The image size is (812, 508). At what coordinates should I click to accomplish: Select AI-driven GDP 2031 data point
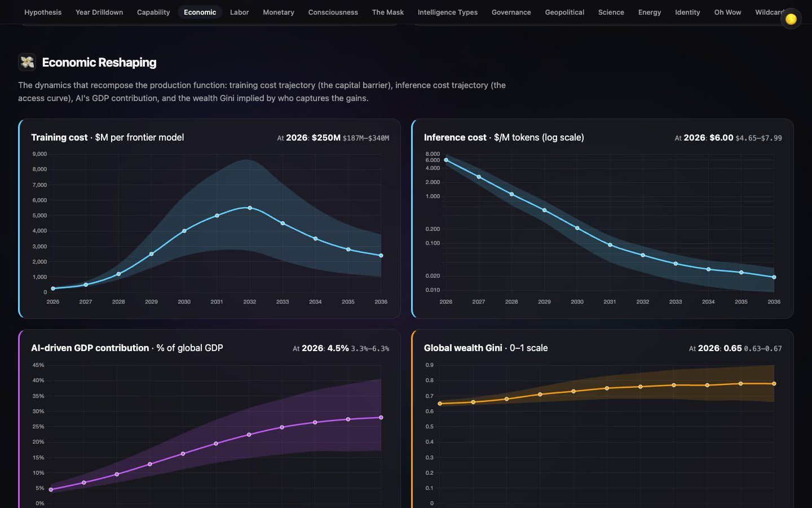[x=216, y=444]
